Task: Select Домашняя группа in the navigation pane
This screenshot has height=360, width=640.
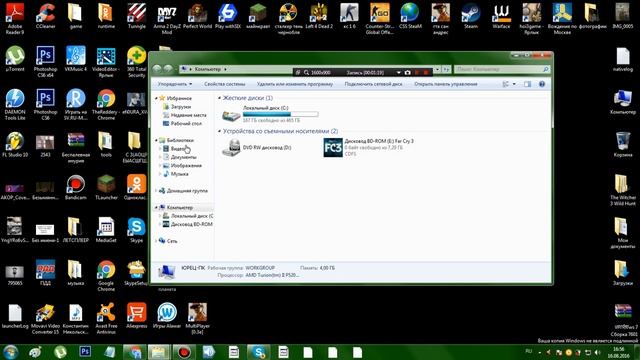Action: point(183,191)
